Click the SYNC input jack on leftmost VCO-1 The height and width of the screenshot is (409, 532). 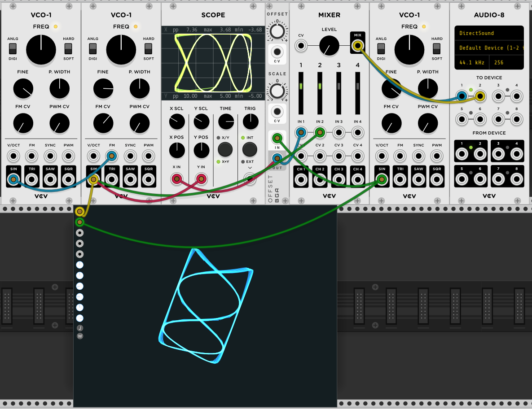point(50,156)
